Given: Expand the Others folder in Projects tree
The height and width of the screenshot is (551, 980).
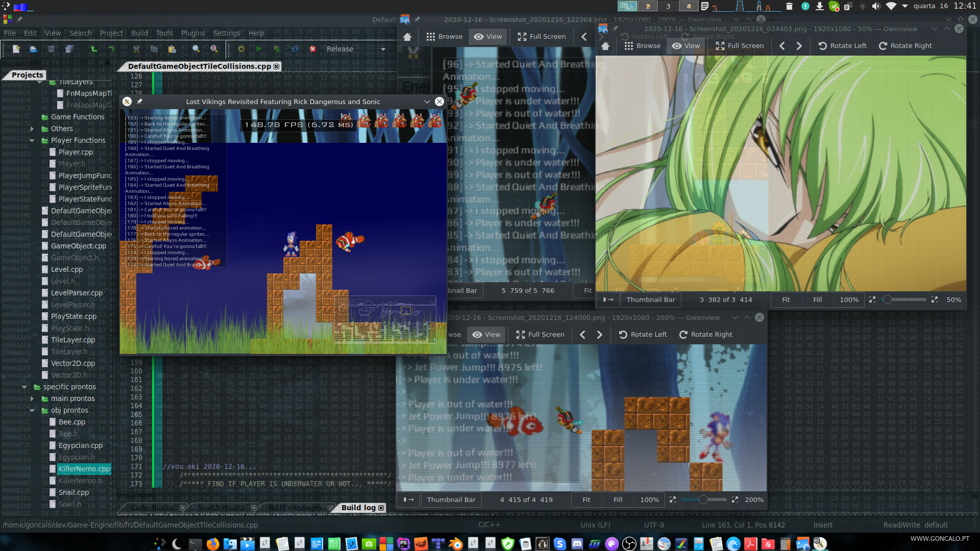Looking at the screenshot, I should (x=32, y=129).
